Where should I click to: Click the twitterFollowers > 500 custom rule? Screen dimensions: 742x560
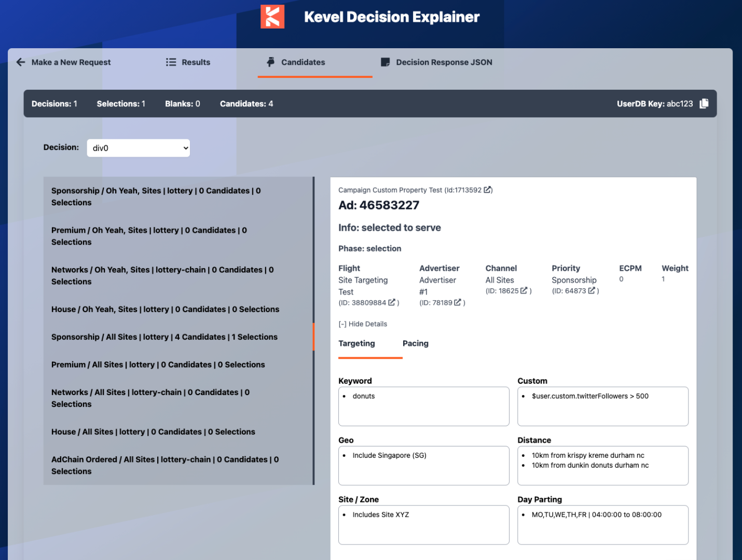point(590,396)
